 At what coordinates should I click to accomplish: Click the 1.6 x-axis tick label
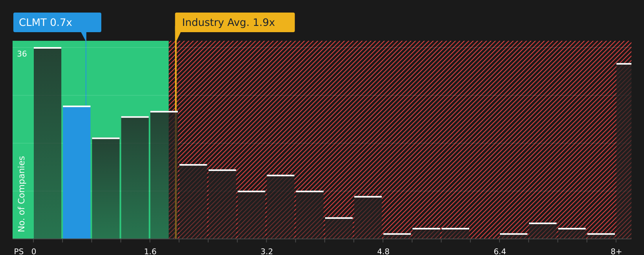(150, 251)
